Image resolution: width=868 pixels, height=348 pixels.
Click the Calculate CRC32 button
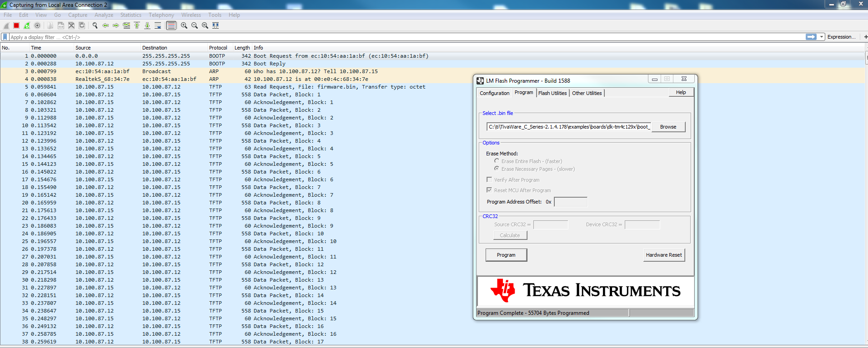[510, 235]
